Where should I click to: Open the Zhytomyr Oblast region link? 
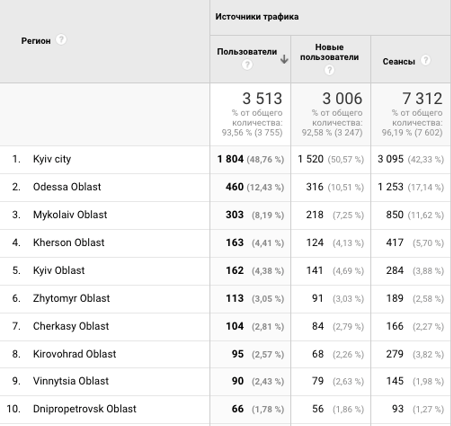(71, 298)
